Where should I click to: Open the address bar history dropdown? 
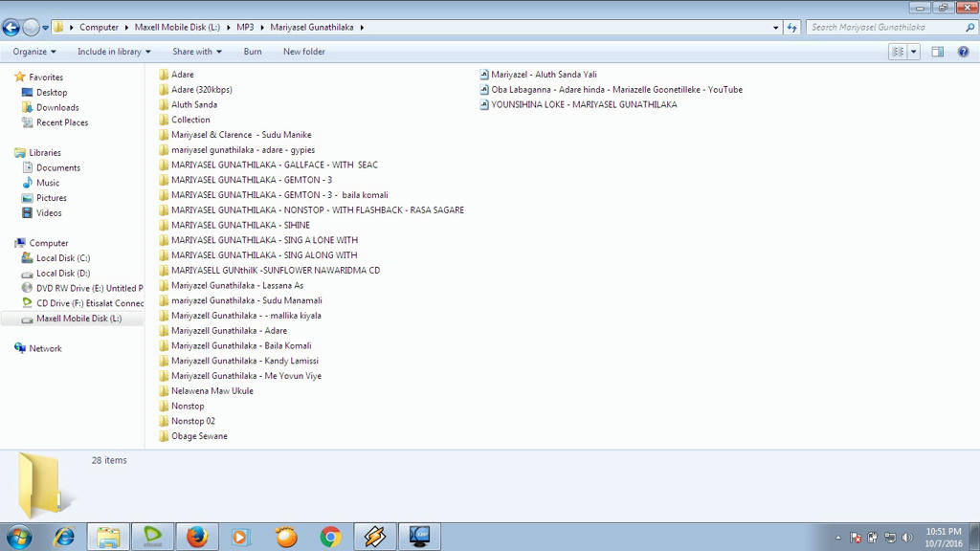[775, 28]
